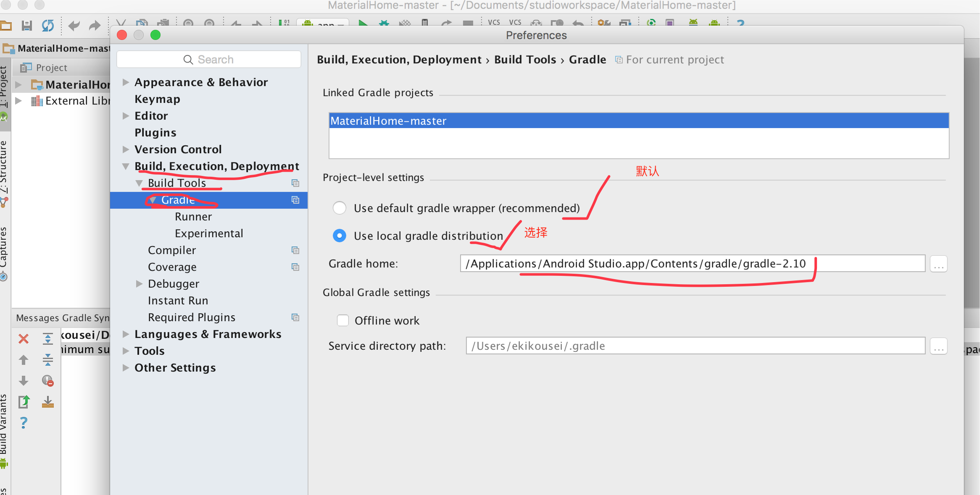Open the Plugins settings page
Screen dimensions: 980x495
155,133
